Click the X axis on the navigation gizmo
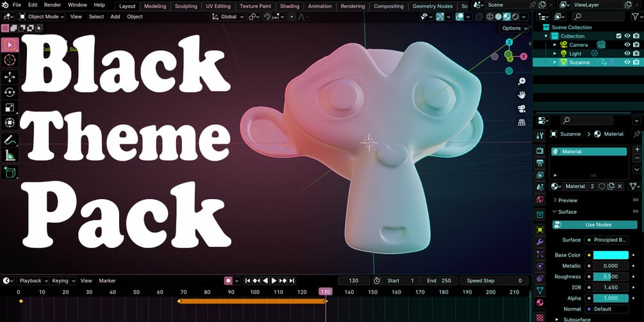 tap(524, 56)
